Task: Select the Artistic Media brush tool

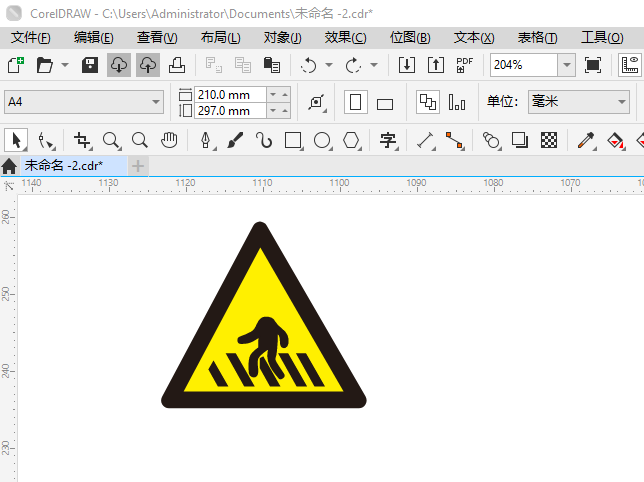Action: 235,141
